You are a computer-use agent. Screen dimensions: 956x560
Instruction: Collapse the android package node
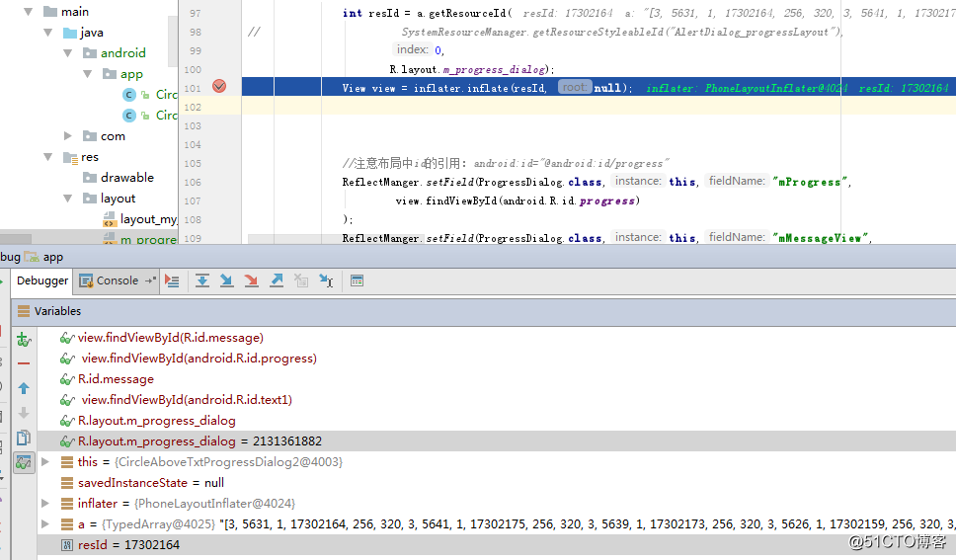point(68,52)
